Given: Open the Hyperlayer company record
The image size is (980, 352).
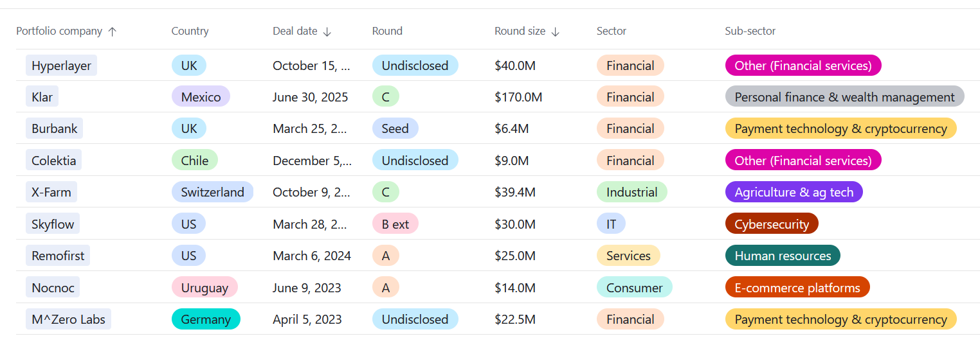Looking at the screenshot, I should (61, 66).
